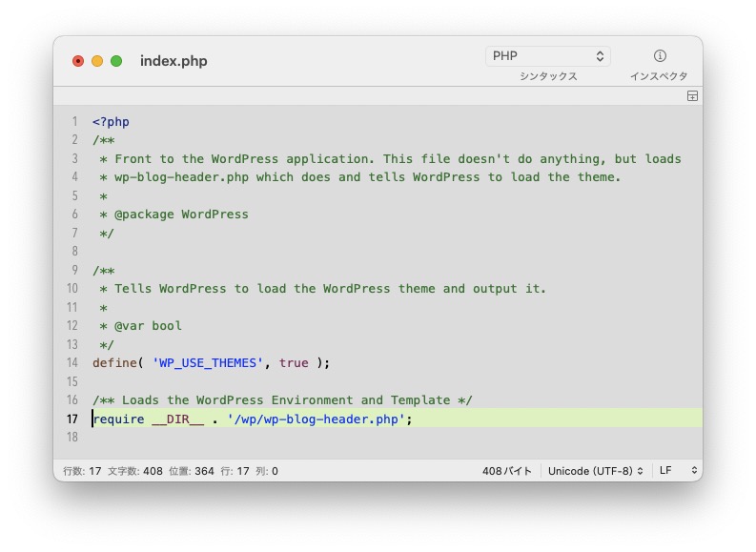Open the PHP syntax dropdown

(x=548, y=56)
